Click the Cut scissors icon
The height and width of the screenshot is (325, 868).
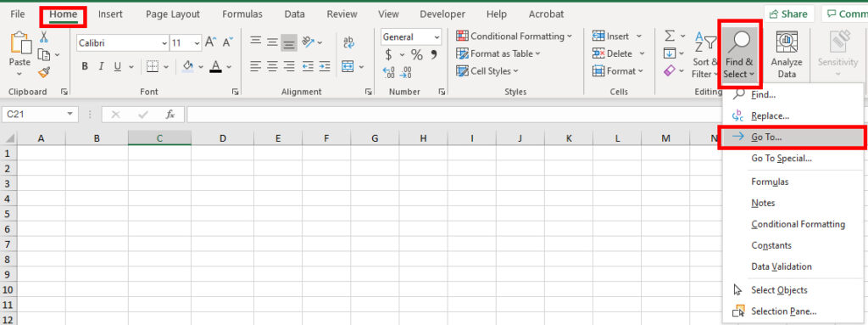pos(44,36)
